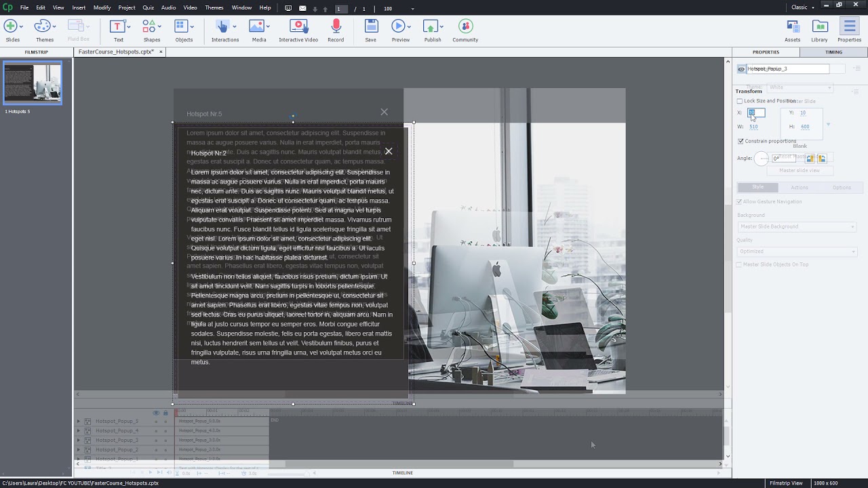Expand Hotspot_Popup_3 timeline row
The height and width of the screenshot is (488, 868).
click(x=78, y=441)
